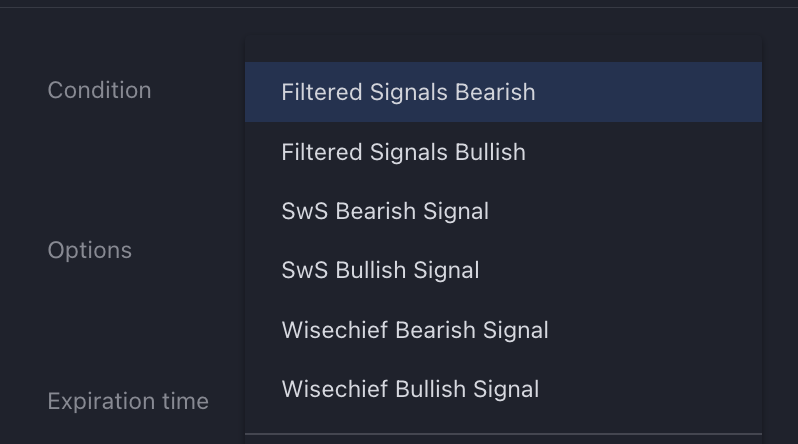Select Filtered Signals Bearish condition

(x=408, y=92)
